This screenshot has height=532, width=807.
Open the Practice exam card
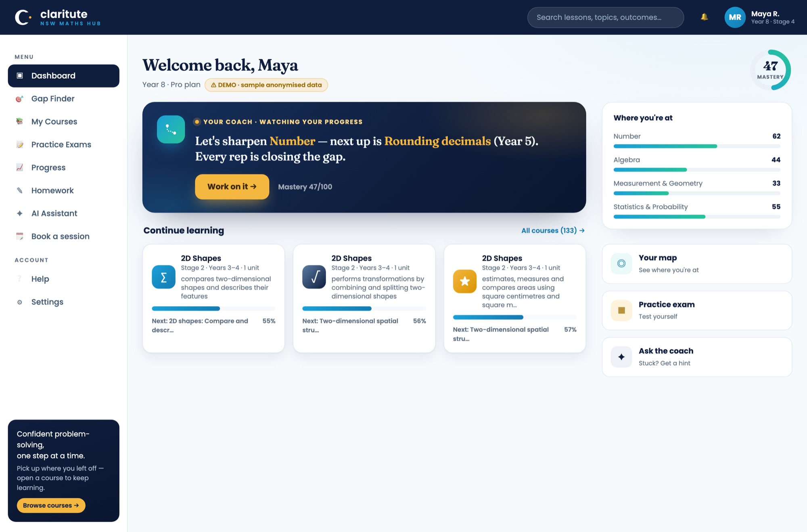pyautogui.click(x=697, y=311)
